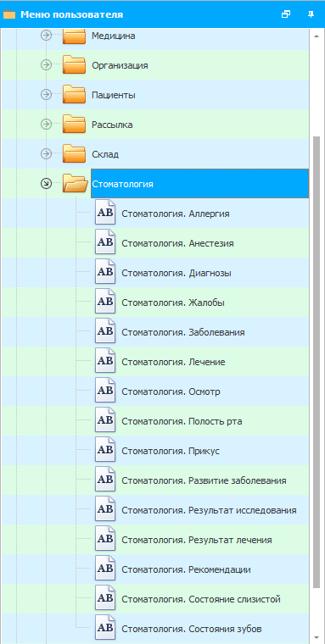Screen dimensions: 325x644
Task: Select the Организация folder label
Action: (x=120, y=66)
